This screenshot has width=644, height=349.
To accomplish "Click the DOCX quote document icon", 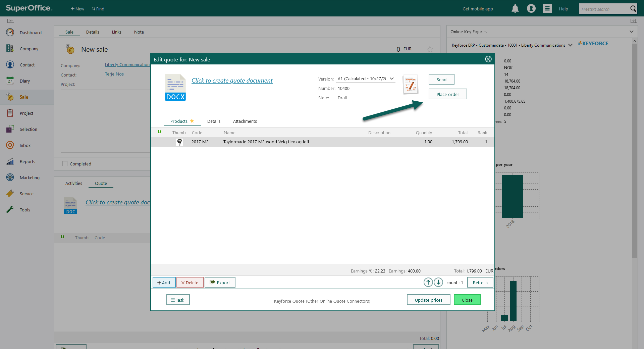I will pyautogui.click(x=175, y=87).
